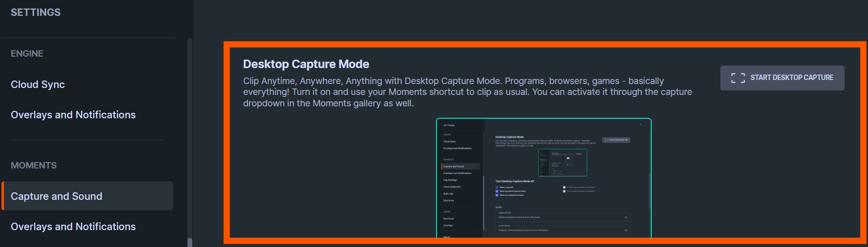Open the Cloud Sync settings page
This screenshot has width=868, height=247.
tap(38, 84)
